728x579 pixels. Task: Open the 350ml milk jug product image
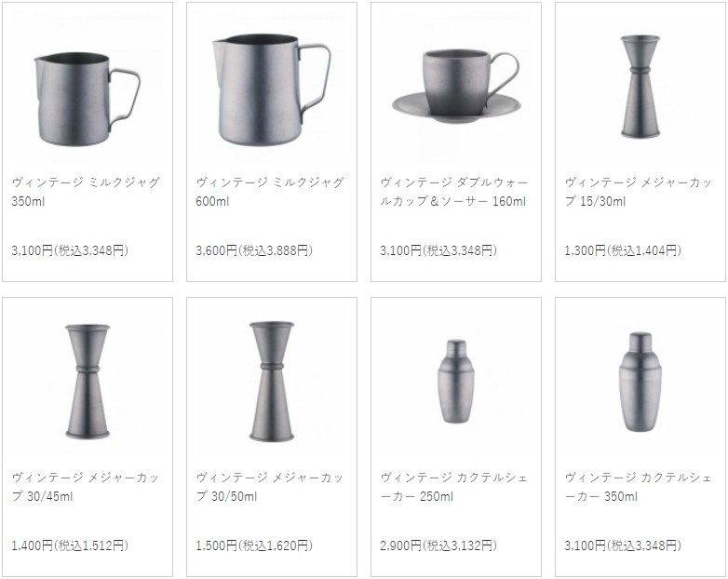coord(88,99)
